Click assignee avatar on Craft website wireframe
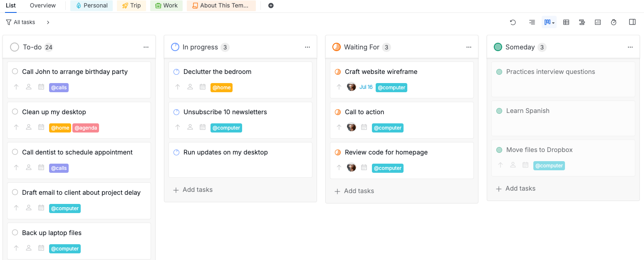Viewport: 644px width, 260px height. (352, 87)
